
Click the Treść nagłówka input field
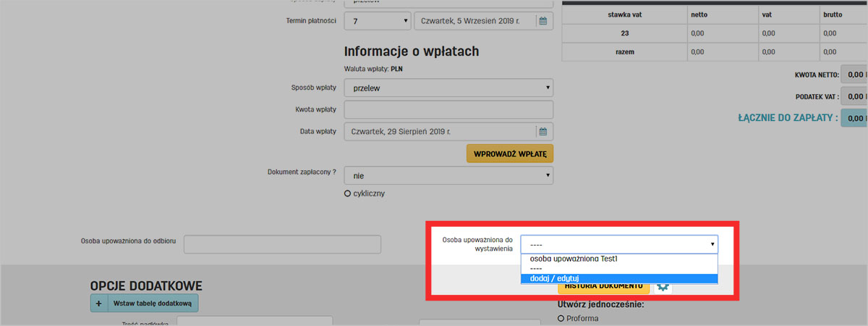(x=255, y=321)
